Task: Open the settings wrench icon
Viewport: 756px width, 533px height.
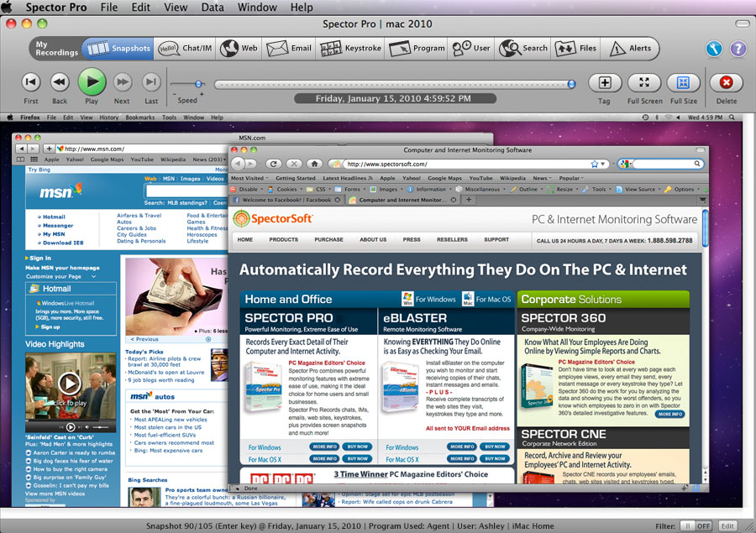Action: pos(714,49)
